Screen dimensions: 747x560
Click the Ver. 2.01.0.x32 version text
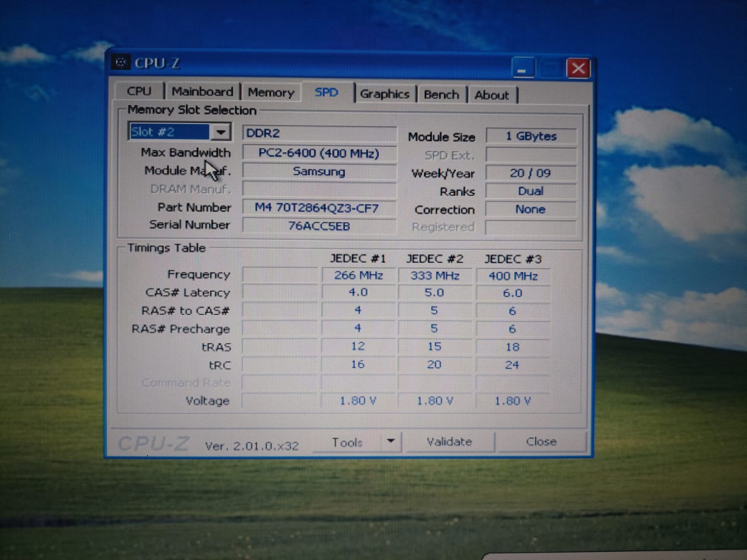[x=252, y=446]
